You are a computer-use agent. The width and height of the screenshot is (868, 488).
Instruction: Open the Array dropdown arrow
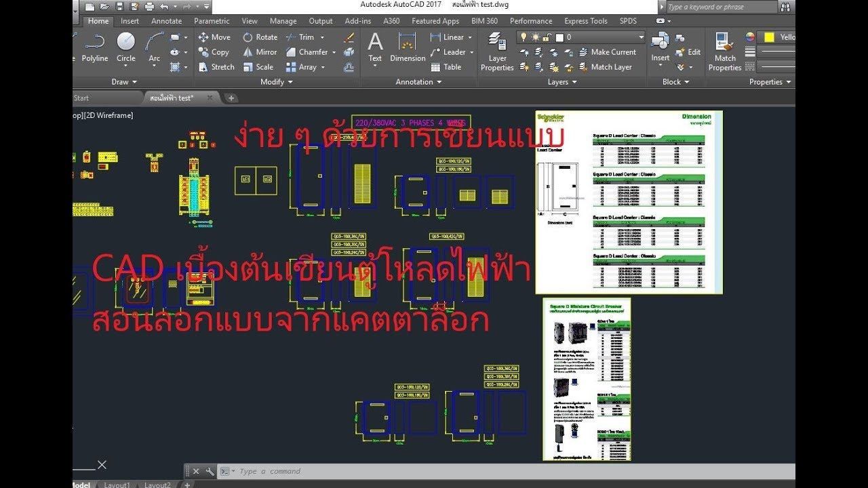click(323, 67)
